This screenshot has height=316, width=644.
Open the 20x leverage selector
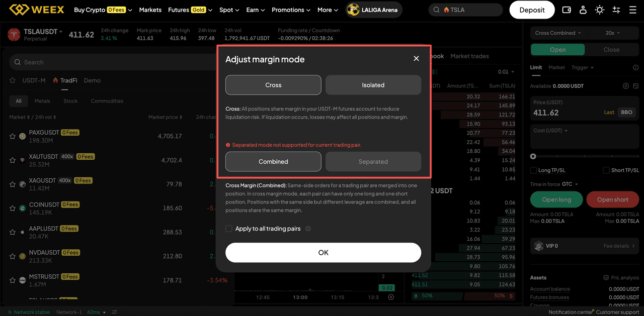(612, 33)
